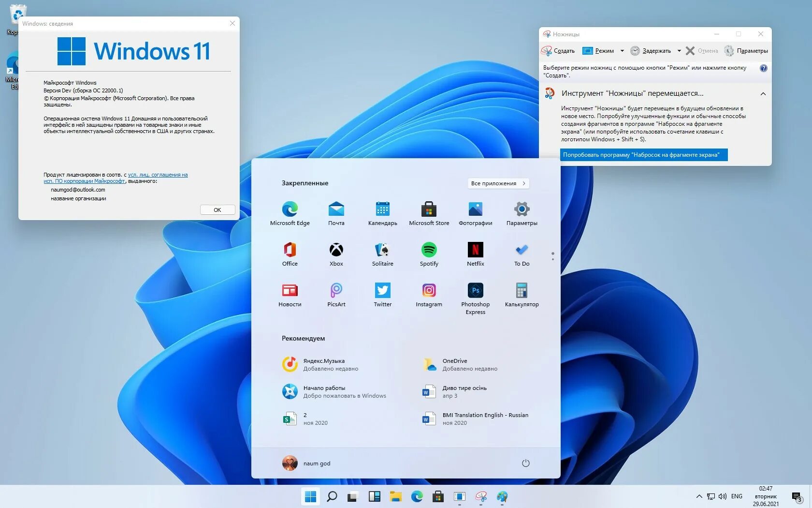Click Создать in Ножницы toolbar
This screenshot has height=508, width=812.
pos(558,51)
